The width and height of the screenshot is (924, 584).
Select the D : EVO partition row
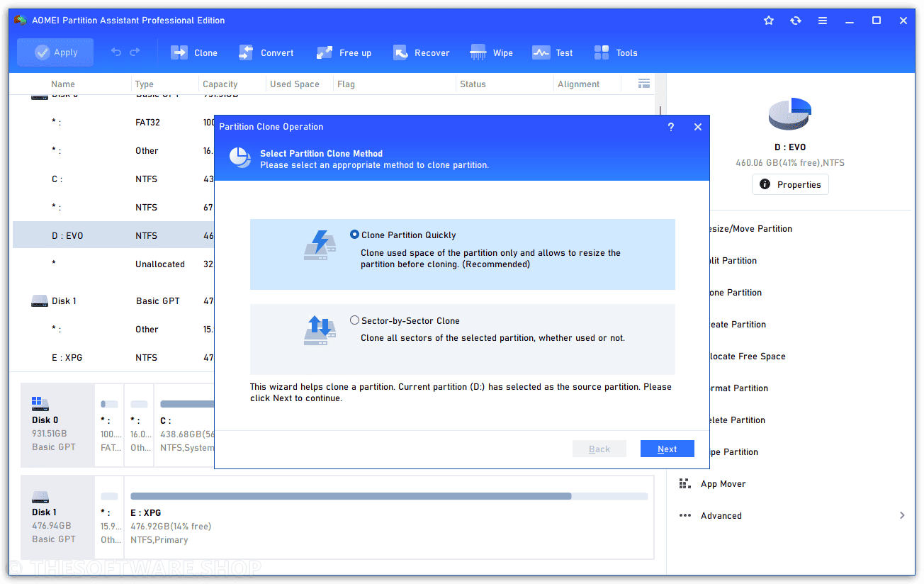(113, 236)
